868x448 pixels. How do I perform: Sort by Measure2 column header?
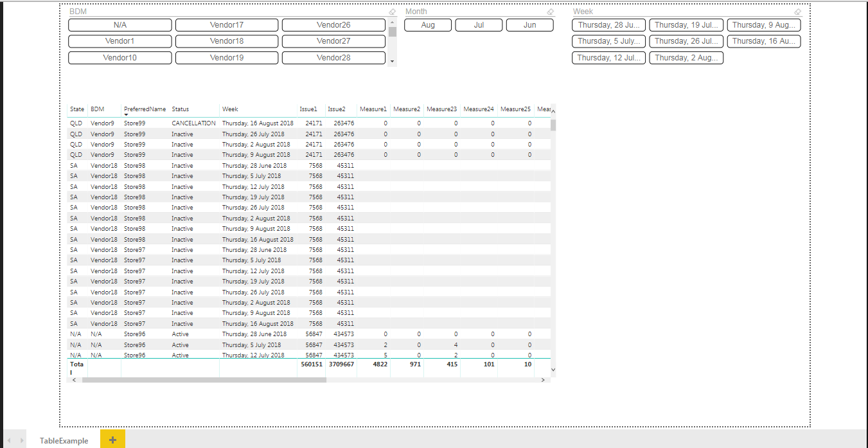coord(407,109)
